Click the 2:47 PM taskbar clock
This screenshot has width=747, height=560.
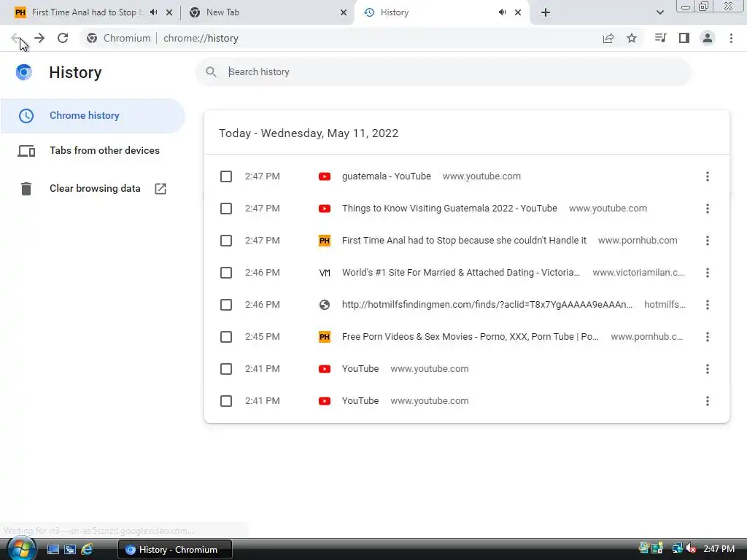(719, 548)
